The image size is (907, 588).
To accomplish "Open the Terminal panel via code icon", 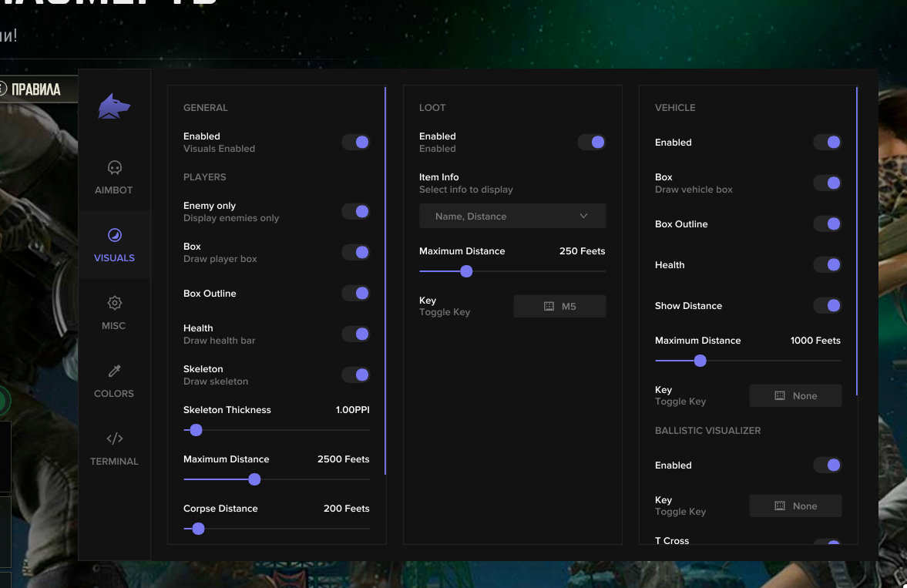I will pos(114,438).
